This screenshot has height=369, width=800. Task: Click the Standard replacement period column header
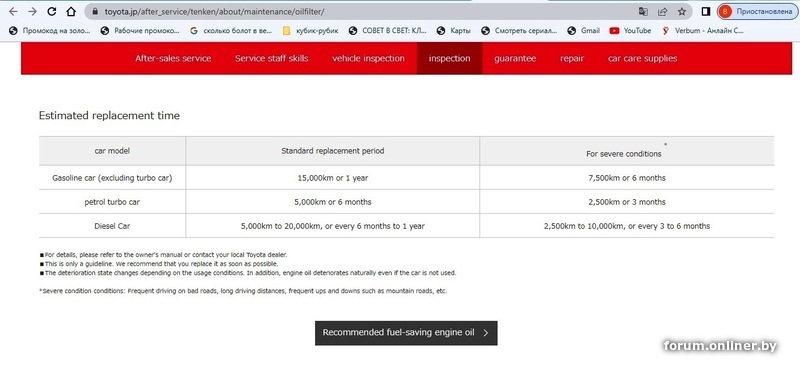pos(333,151)
